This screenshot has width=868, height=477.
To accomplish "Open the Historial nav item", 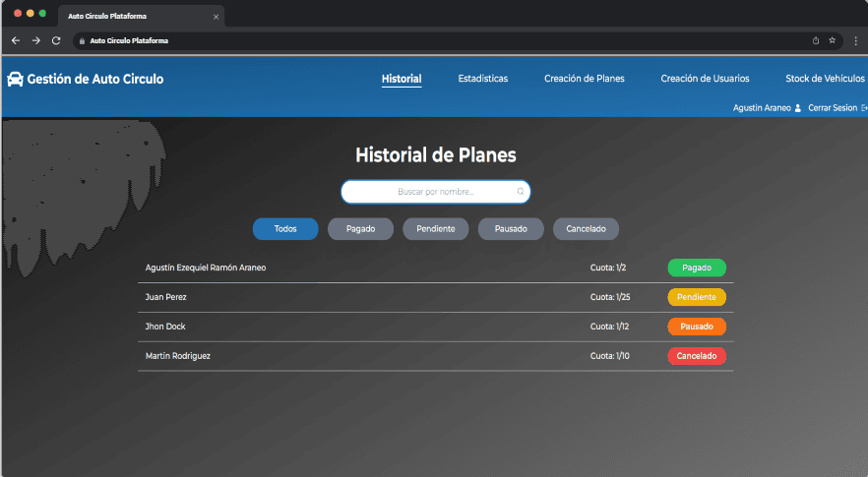I will [402, 79].
